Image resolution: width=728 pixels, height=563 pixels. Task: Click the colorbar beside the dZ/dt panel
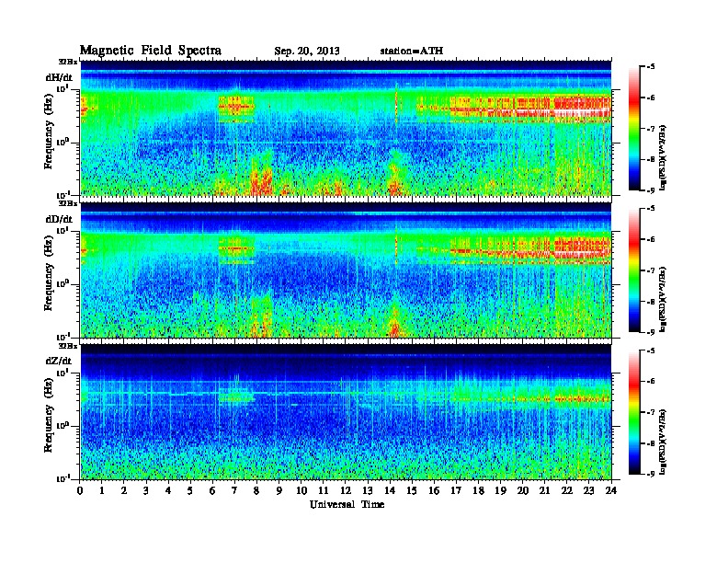pyautogui.click(x=634, y=412)
